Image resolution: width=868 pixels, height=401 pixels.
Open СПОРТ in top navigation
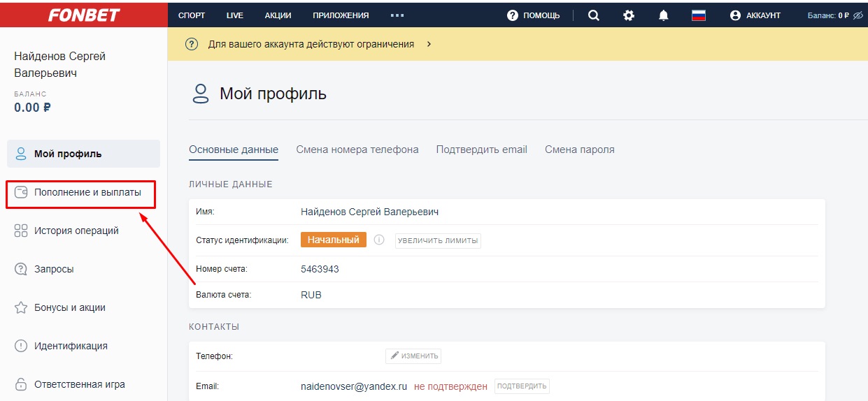[192, 15]
